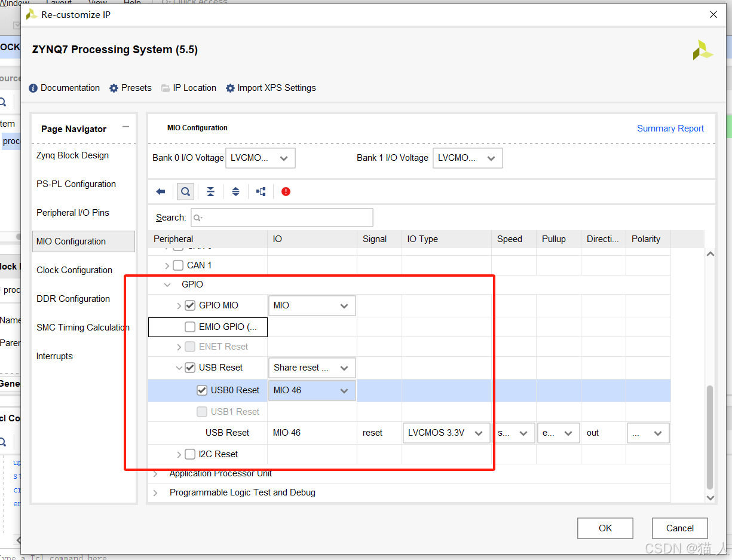
Task: Open the Speed dropdown for USB Reset
Action: point(514,433)
